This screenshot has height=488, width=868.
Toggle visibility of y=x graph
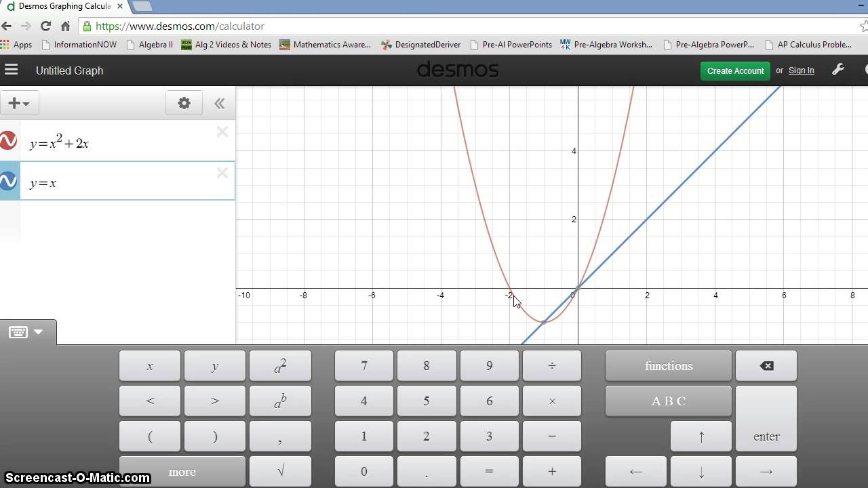[x=8, y=181]
